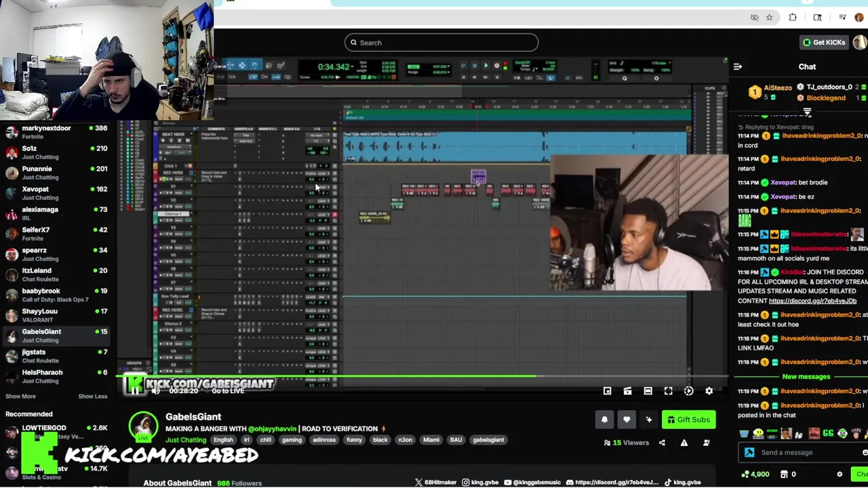Open ShayyLouu VALORANT channel
The width and height of the screenshot is (868, 488).
[58, 315]
